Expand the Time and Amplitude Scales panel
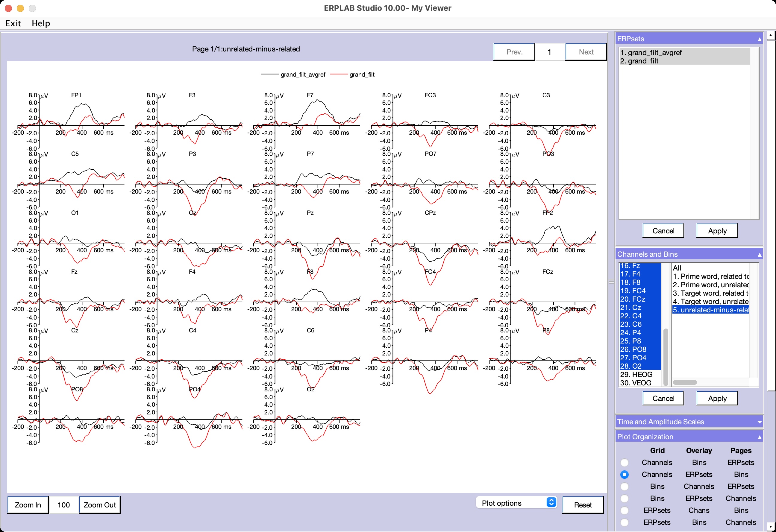Image resolution: width=776 pixels, height=532 pixels. [759, 422]
